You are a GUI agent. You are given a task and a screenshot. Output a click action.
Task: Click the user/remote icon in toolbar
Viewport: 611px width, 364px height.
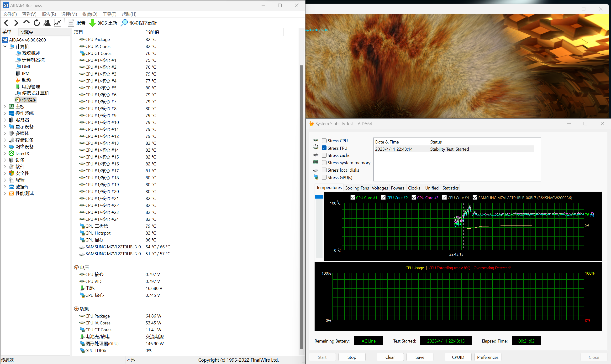(47, 23)
